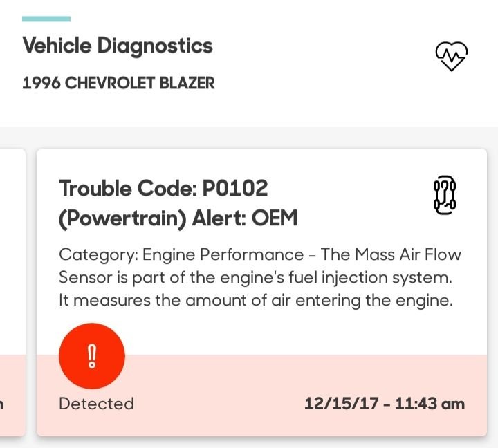The height and width of the screenshot is (448, 498).
Task: Select the "It measures the amount" sentence
Action: tap(255, 301)
